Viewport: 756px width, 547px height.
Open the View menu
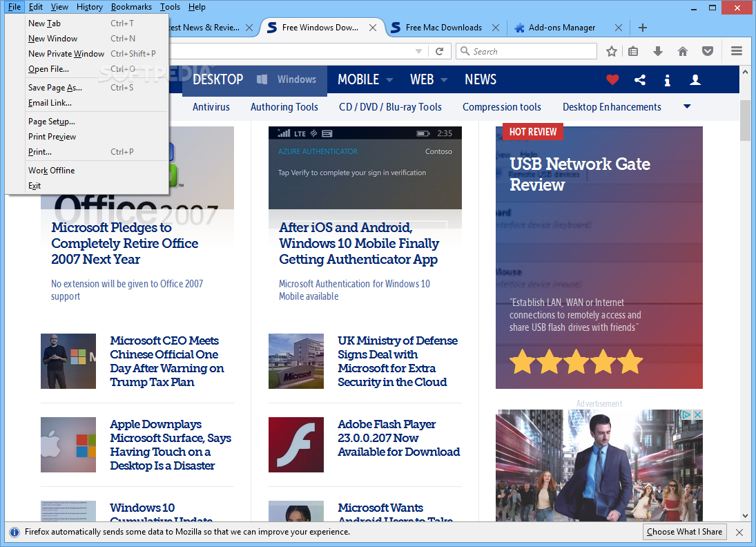click(x=59, y=7)
